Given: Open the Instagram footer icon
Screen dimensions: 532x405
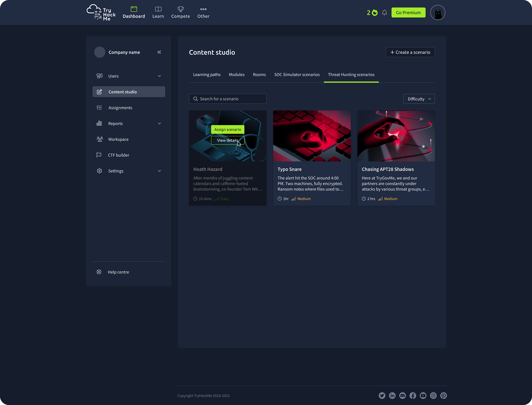Looking at the screenshot, I should coord(433,396).
